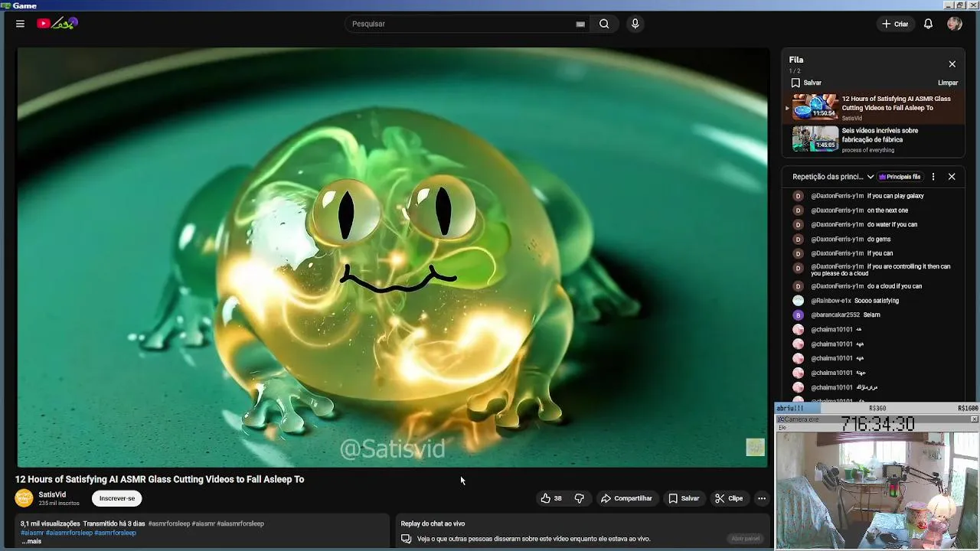Click @Rainbow-e1x 'Soooo satisfying' message
The image size is (980, 551).
click(x=877, y=301)
